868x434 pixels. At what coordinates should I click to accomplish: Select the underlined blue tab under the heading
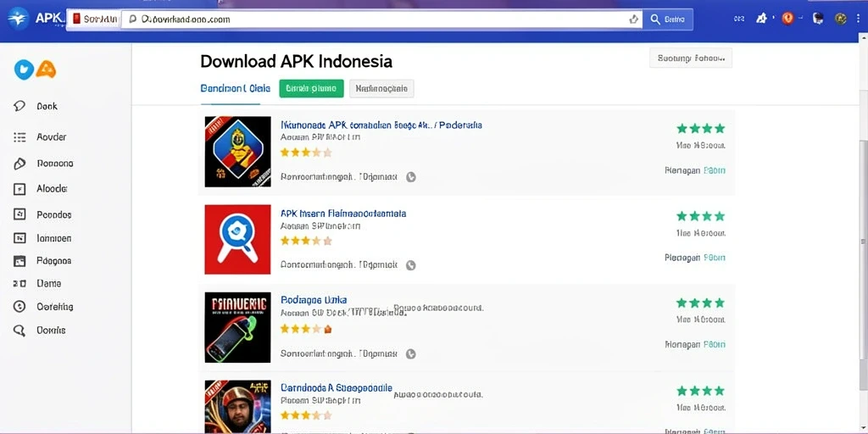pyautogui.click(x=236, y=88)
